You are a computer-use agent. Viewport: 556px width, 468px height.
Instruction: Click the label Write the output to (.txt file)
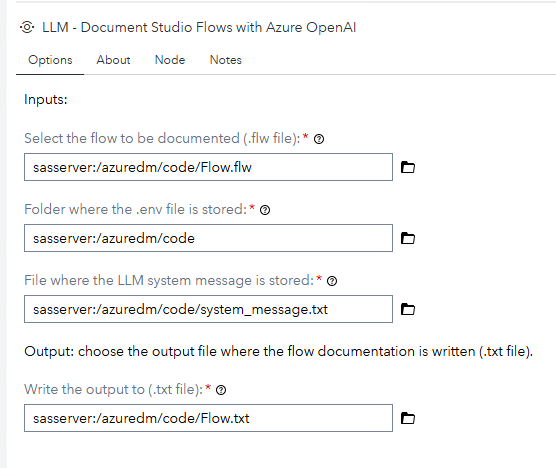point(113,389)
